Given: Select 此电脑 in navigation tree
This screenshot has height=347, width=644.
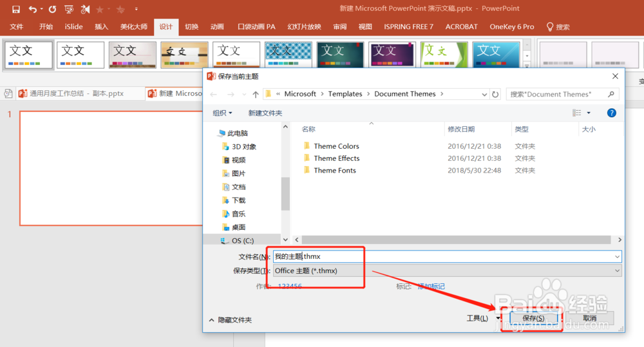Looking at the screenshot, I should [233, 133].
